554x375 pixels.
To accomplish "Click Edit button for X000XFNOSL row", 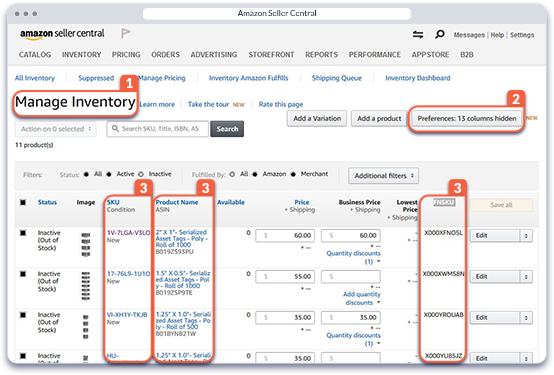I will [x=495, y=235].
